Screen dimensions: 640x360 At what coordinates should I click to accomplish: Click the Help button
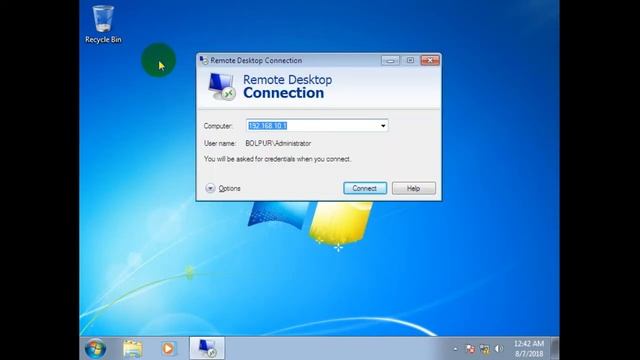coord(413,188)
